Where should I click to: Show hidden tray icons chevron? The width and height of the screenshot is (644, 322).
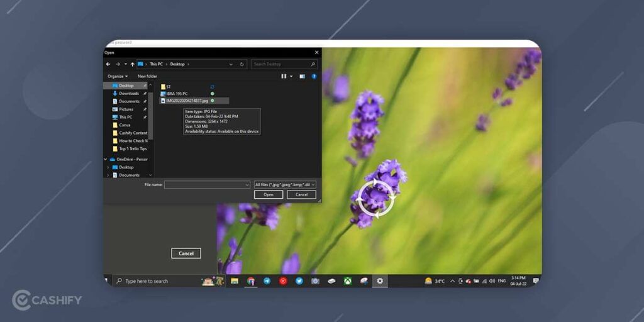453,281
